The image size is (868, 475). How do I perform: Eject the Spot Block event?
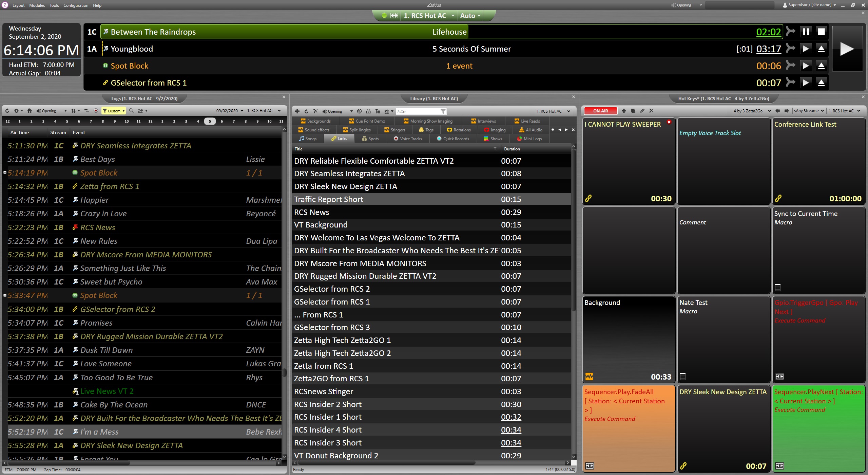(821, 66)
